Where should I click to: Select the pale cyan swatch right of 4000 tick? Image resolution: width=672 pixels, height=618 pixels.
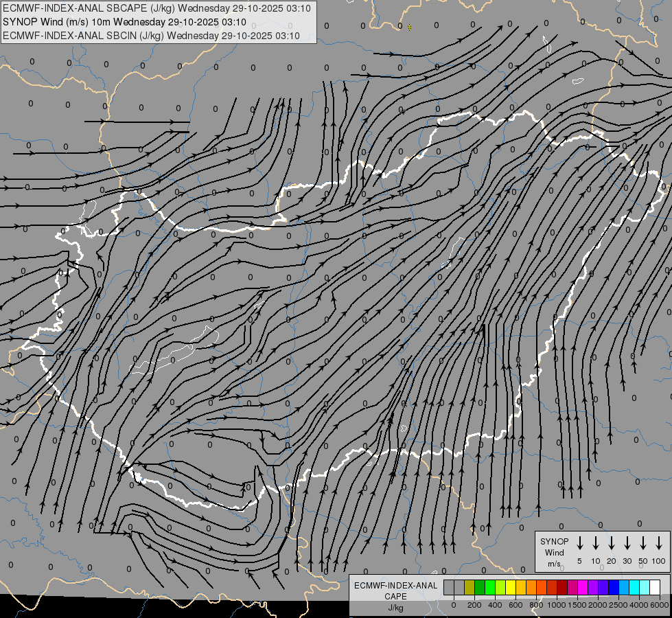click(x=645, y=587)
